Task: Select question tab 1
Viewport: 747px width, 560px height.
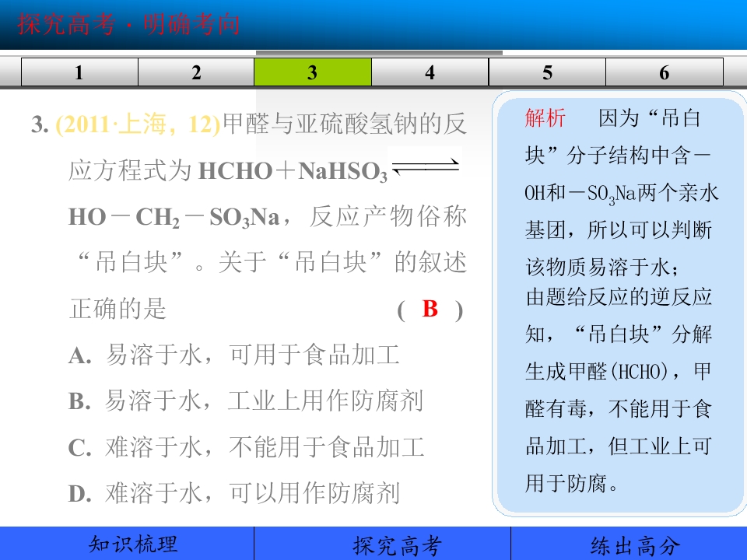Action: point(79,72)
